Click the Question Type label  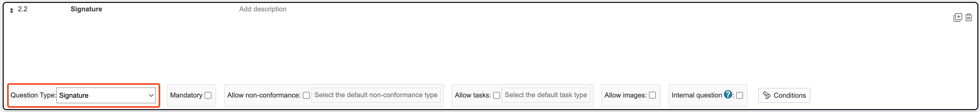click(x=33, y=95)
